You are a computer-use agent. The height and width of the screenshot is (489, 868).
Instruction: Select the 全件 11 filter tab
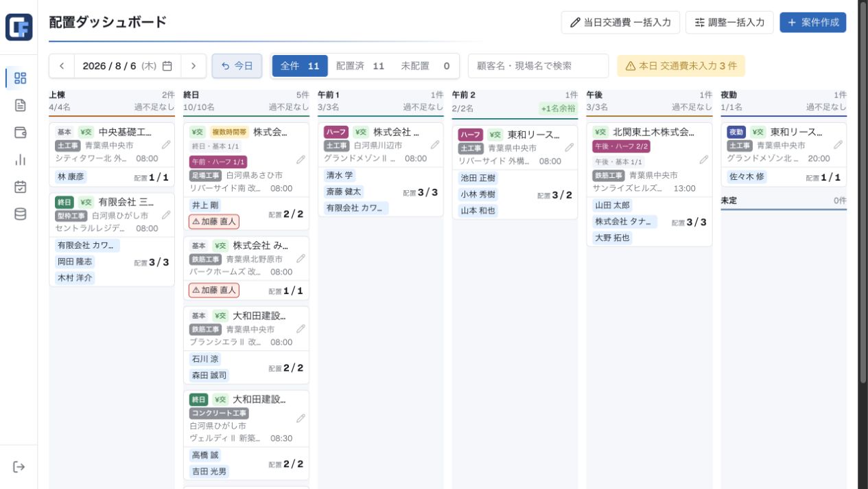300,66
